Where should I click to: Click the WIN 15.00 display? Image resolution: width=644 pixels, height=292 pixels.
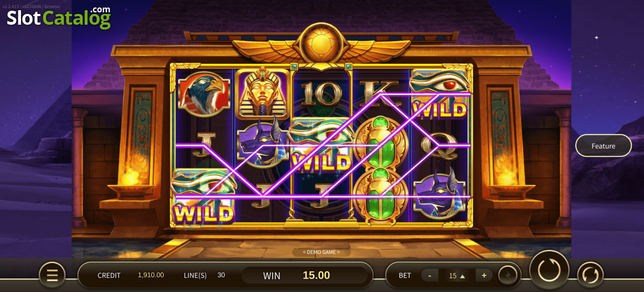point(297,275)
